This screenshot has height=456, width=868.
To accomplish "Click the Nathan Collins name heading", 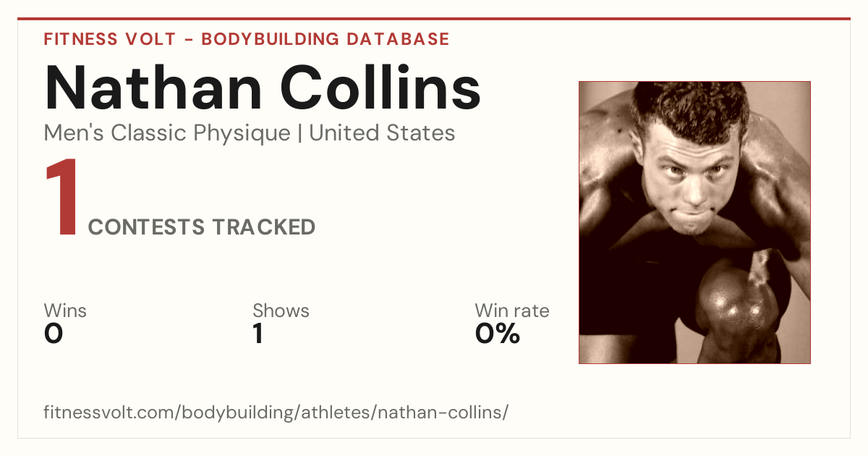I will (x=263, y=87).
